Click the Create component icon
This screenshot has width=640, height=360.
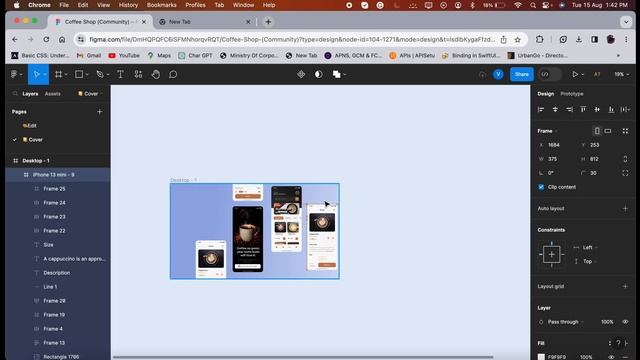[x=301, y=74]
